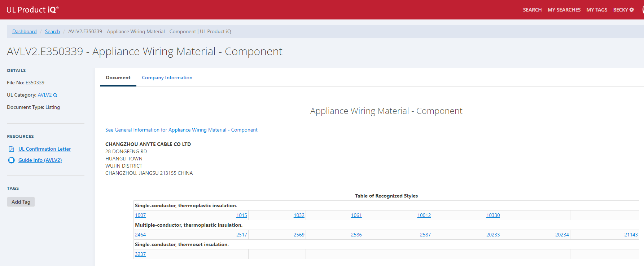The image size is (644, 266).
Task: Open the UL Confirmation Letter link
Action: pyautogui.click(x=45, y=149)
